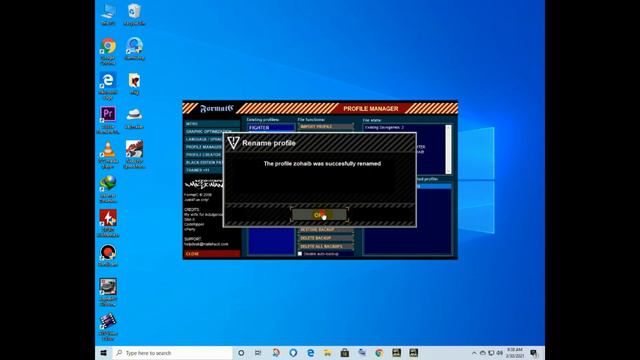Open File Explorer on the taskbar
The height and width of the screenshot is (360, 640).
(x=328, y=353)
